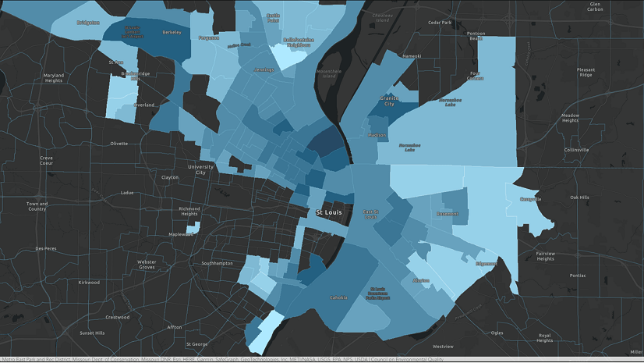Select the Bridgeton label
This screenshot has width=644, height=363.
(x=88, y=23)
